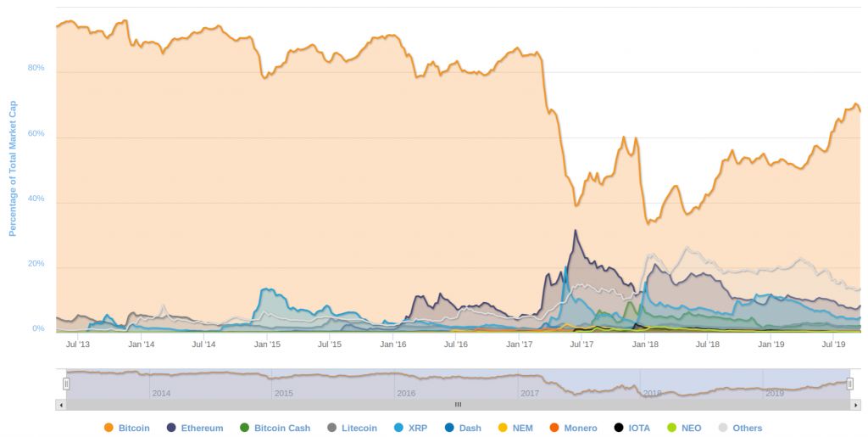Viewport: 868px width, 437px height.
Task: Click the Ethereum dark blue legend dot
Action: click(x=171, y=428)
